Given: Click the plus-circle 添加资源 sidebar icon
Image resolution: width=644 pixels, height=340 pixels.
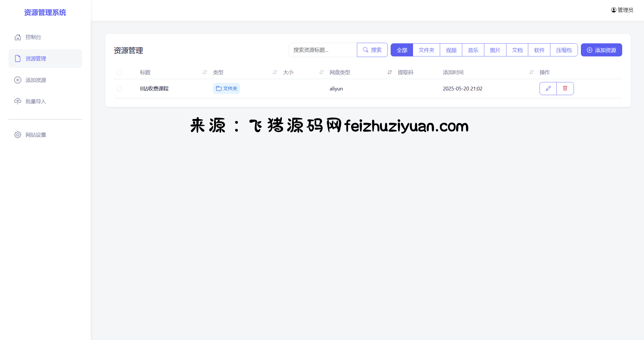Looking at the screenshot, I should pyautogui.click(x=18, y=80).
